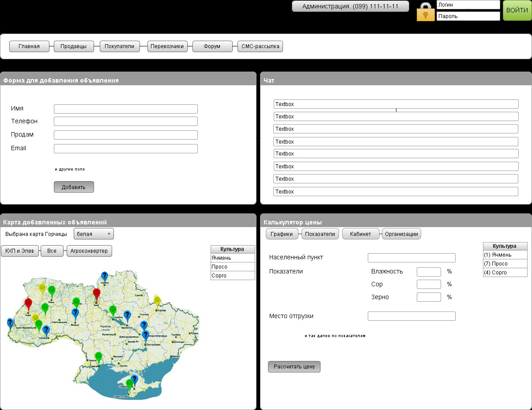The width and height of the screenshot is (532, 410).
Task: Select the blue question pin at Кременчук
Action: coord(127,316)
